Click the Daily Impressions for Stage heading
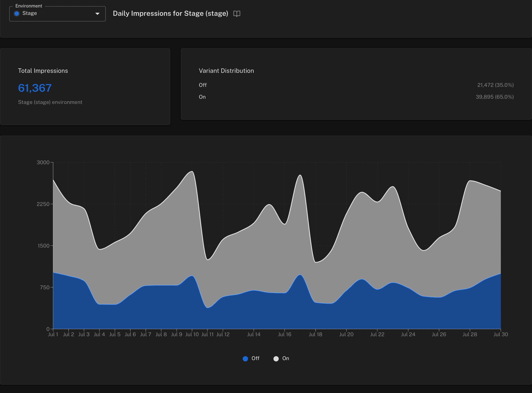The image size is (532, 393). coord(171,13)
